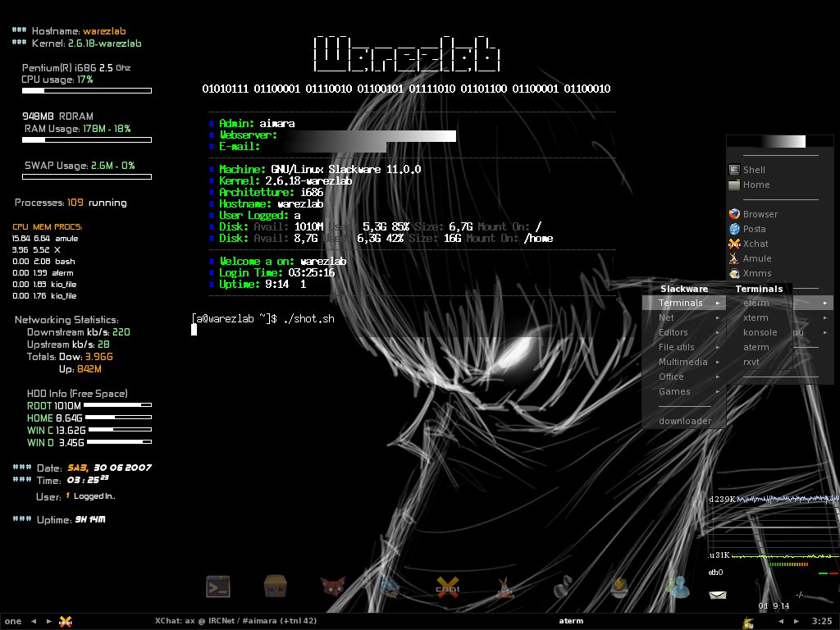Launch XChat from the bottom dock
The width and height of the screenshot is (840, 630).
[x=447, y=587]
